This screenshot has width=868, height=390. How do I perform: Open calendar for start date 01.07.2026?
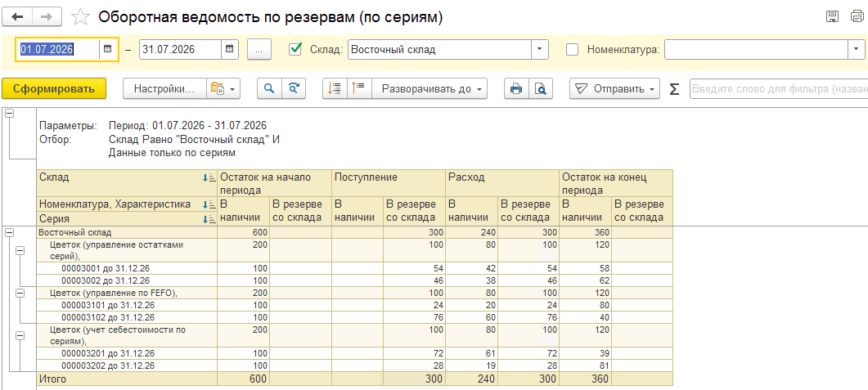pos(108,49)
